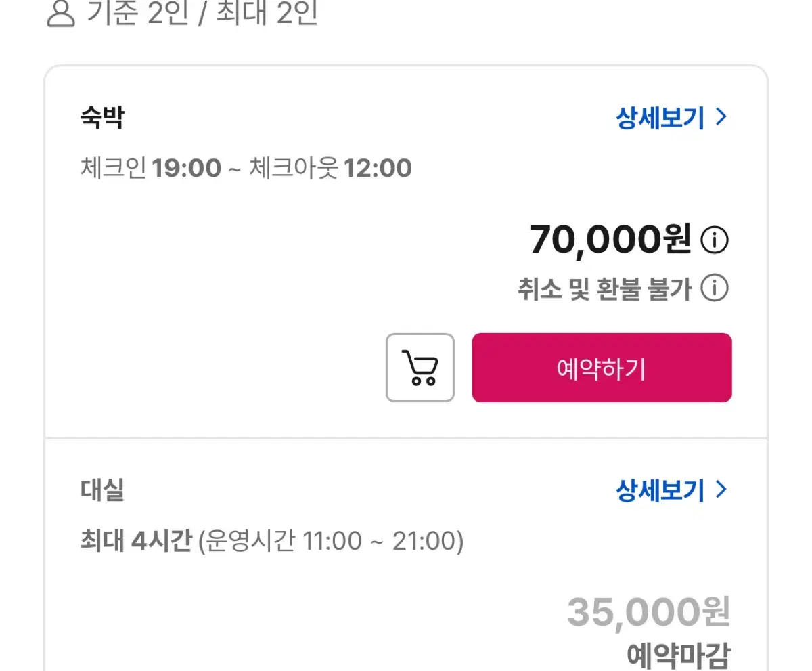Click the 기준 2인 / 최대 2인 capacity text
This screenshot has width=812, height=671.
(202, 13)
